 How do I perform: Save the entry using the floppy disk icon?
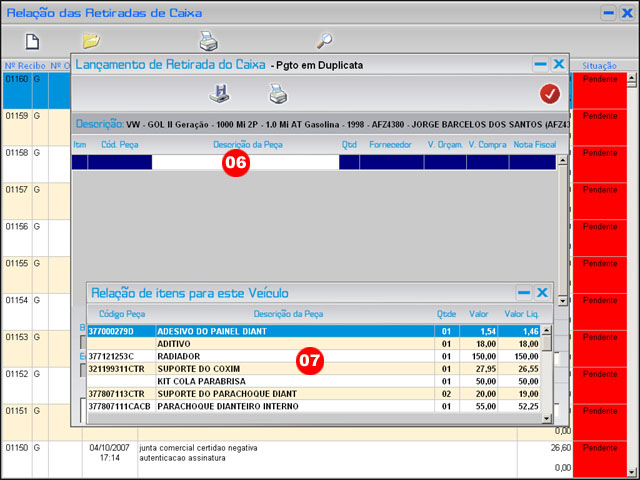tap(219, 94)
